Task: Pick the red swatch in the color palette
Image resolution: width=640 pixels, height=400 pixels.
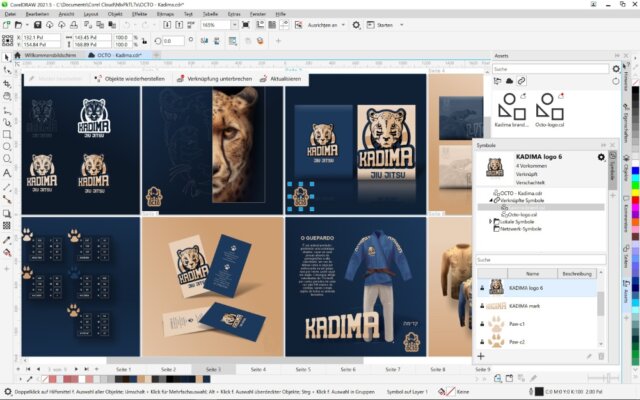Action: (636, 200)
